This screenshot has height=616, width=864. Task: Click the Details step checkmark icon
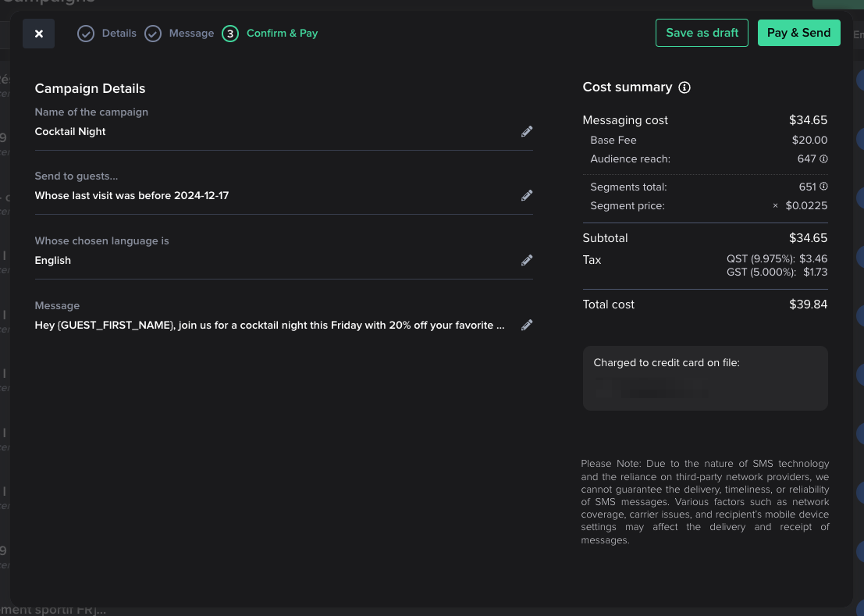pos(86,34)
